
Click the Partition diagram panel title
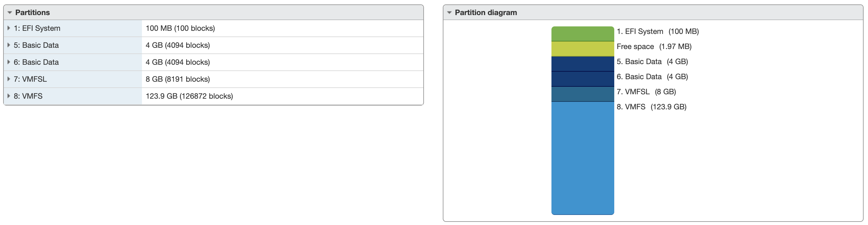[486, 13]
